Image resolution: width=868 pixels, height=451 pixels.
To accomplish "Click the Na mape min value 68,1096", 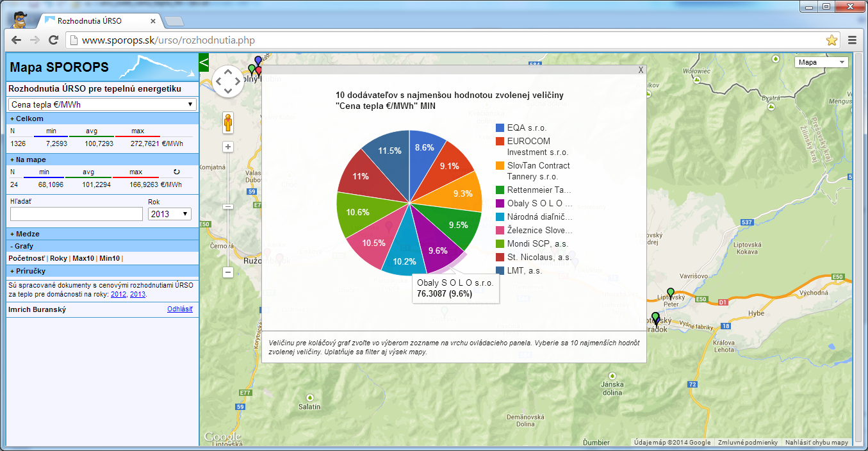I will 51,184.
